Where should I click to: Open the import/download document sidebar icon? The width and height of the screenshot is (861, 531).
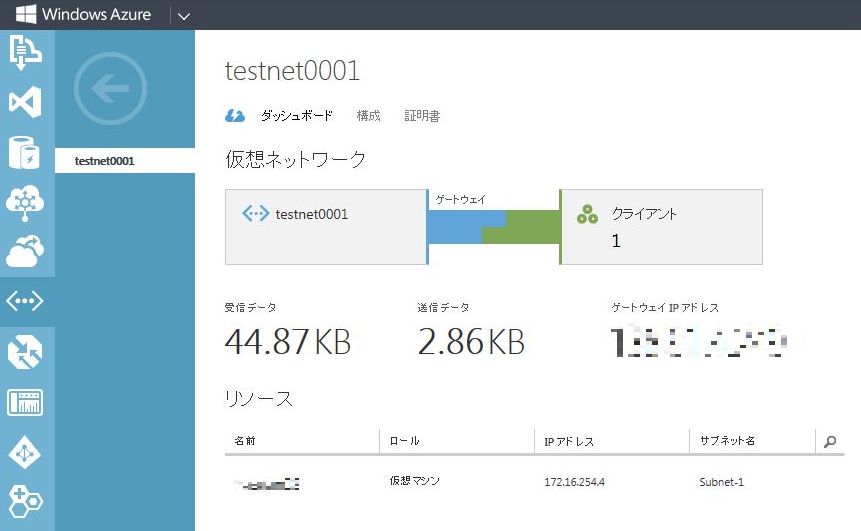(x=25, y=53)
